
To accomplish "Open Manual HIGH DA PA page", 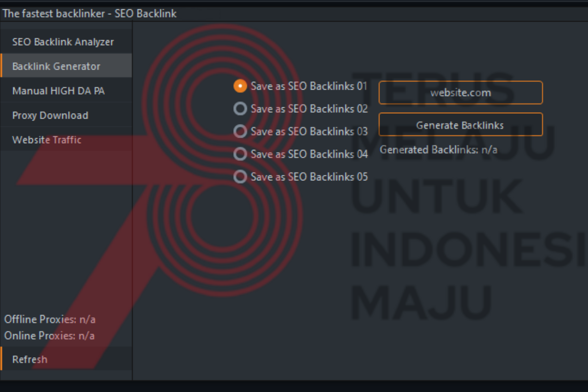I will pyautogui.click(x=58, y=91).
